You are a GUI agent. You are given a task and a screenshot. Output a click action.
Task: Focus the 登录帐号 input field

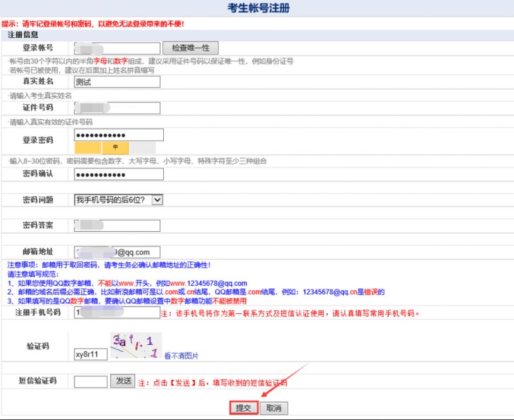tap(117, 48)
